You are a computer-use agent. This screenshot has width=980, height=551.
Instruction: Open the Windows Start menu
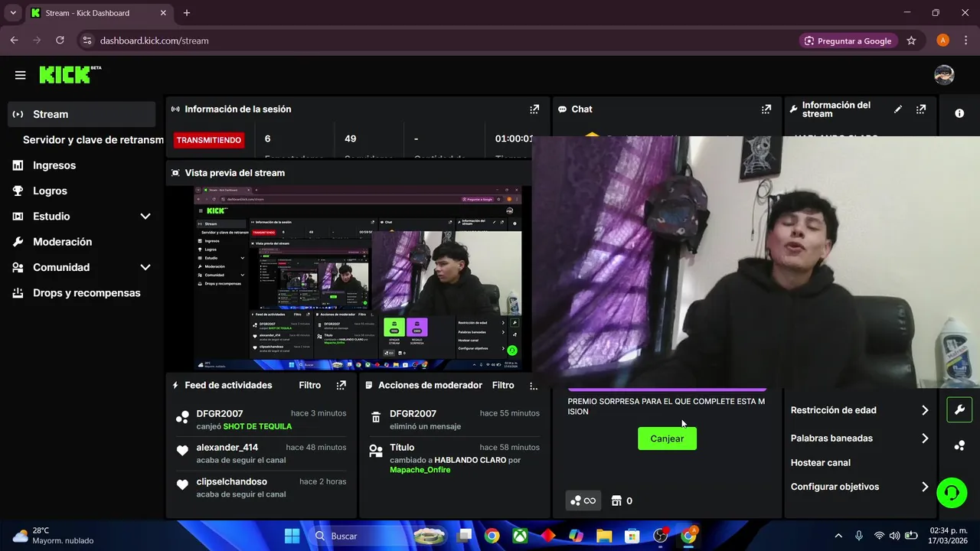[292, 536]
